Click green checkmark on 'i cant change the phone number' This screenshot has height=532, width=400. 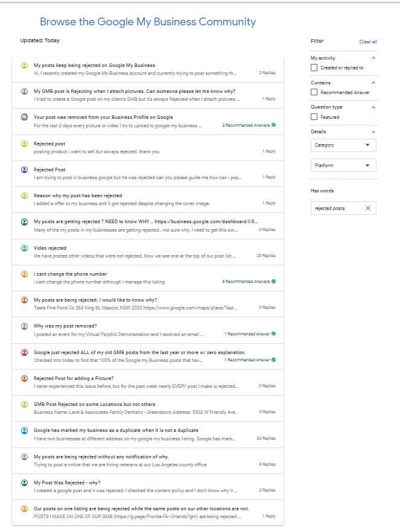[274, 281]
